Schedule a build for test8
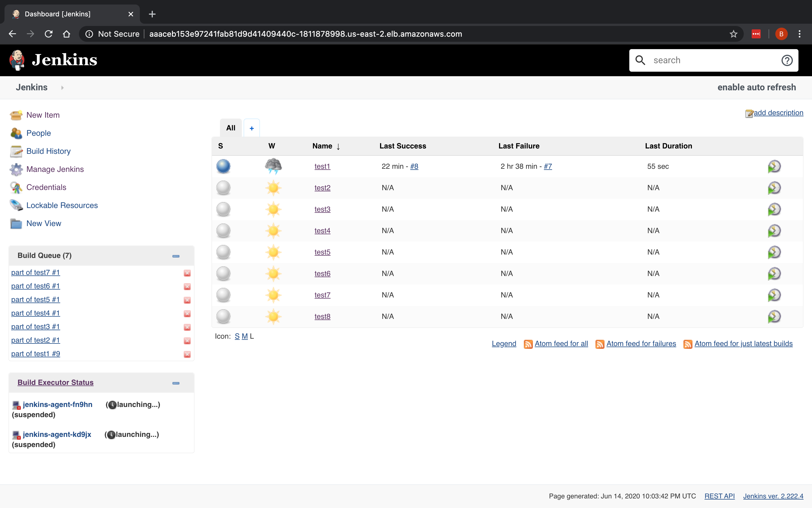Viewport: 812px width, 508px height. point(774,316)
